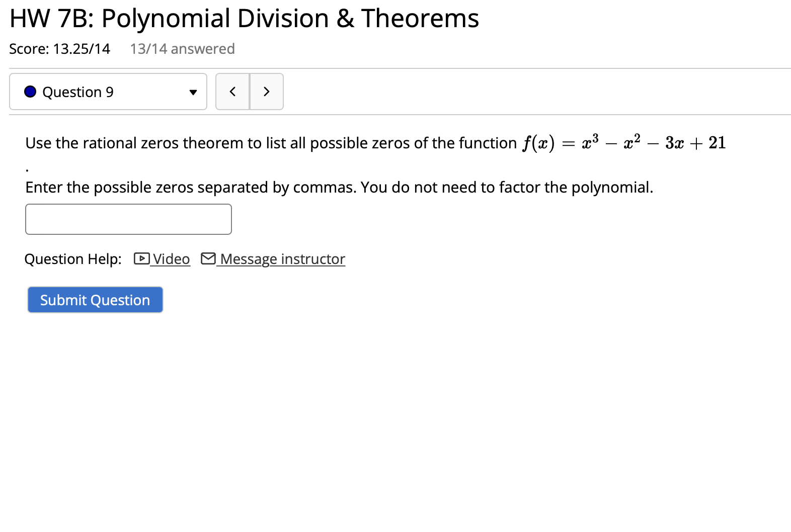Click the Question 9 label in the selector

(x=78, y=92)
